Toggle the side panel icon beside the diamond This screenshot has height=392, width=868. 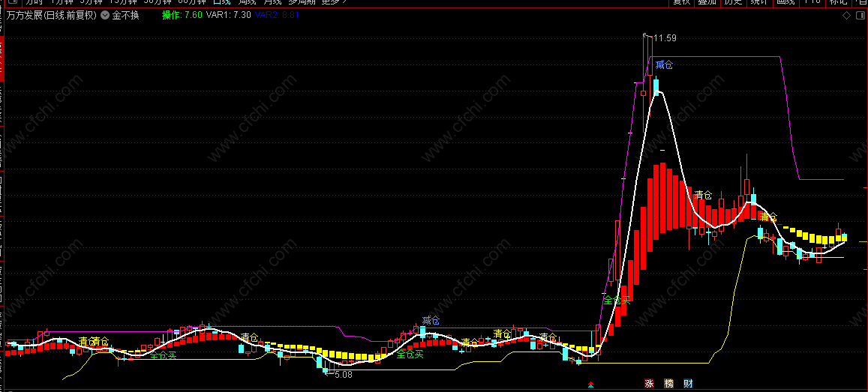point(860,16)
